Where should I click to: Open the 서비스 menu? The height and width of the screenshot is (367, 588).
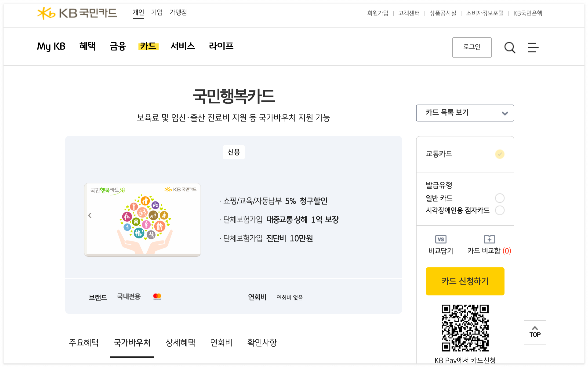(x=182, y=46)
